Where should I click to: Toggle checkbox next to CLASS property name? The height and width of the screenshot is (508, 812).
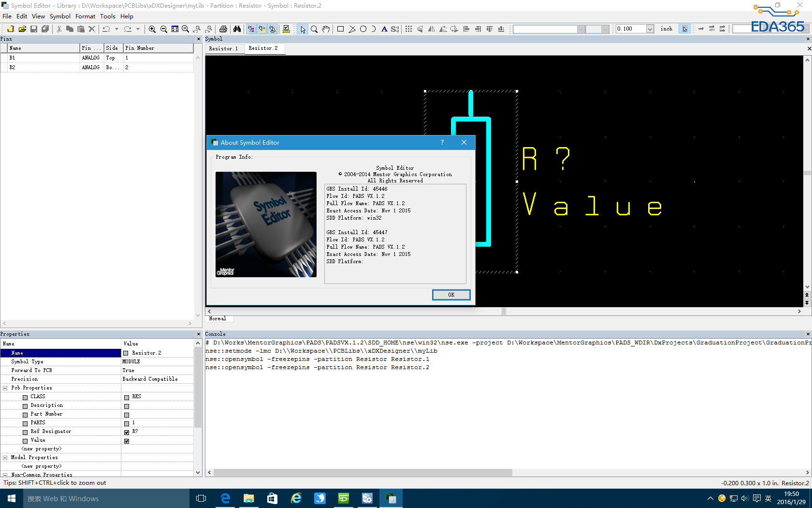coord(25,397)
